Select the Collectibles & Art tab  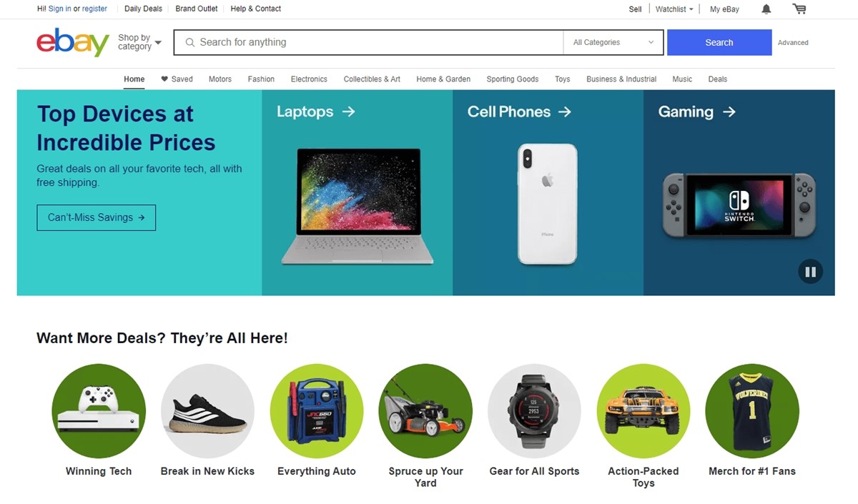pyautogui.click(x=372, y=79)
